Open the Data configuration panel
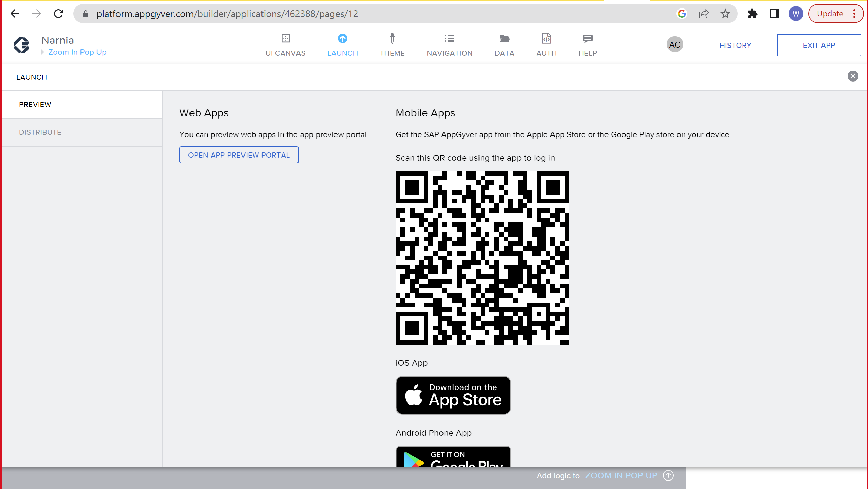Image resolution: width=868 pixels, height=489 pixels. point(504,45)
